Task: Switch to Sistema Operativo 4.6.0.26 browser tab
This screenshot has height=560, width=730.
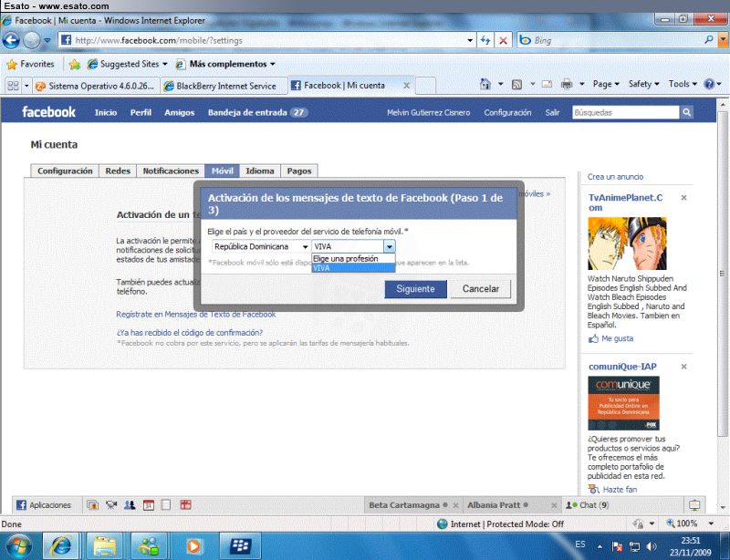Action: pyautogui.click(x=96, y=86)
